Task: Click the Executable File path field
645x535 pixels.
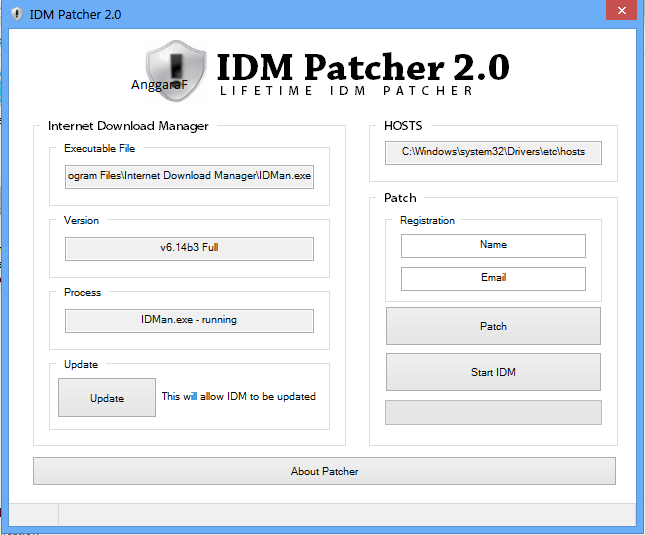Action: [x=189, y=177]
